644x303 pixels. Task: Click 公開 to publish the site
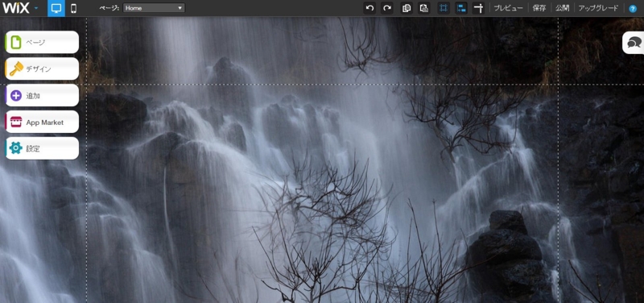tap(562, 8)
